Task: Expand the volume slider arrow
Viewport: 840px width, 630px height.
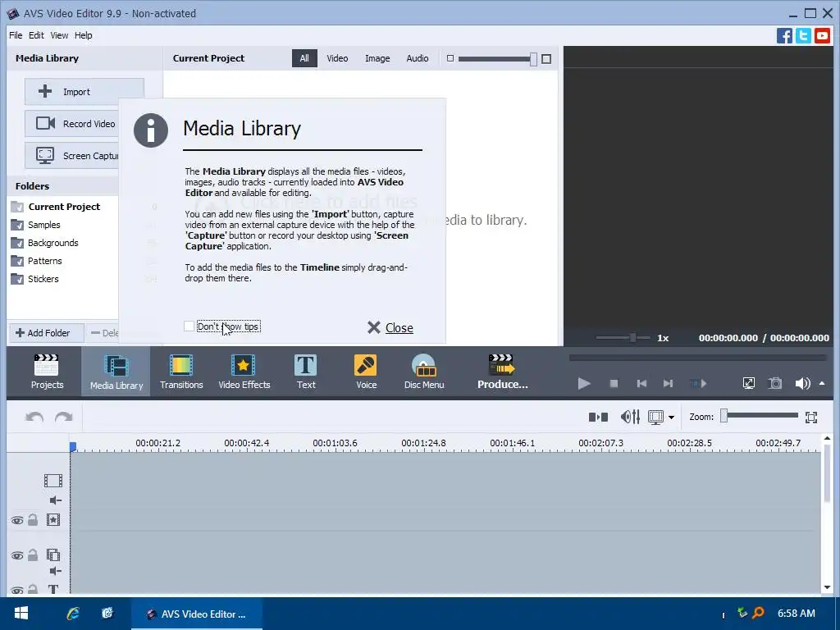Action: click(x=822, y=383)
